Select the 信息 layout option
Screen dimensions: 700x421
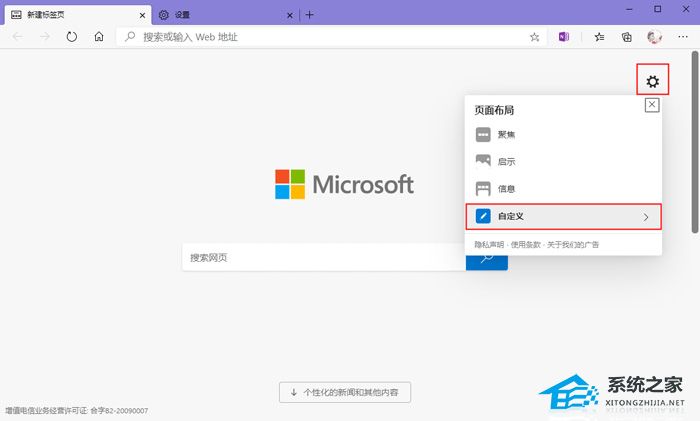coord(563,189)
